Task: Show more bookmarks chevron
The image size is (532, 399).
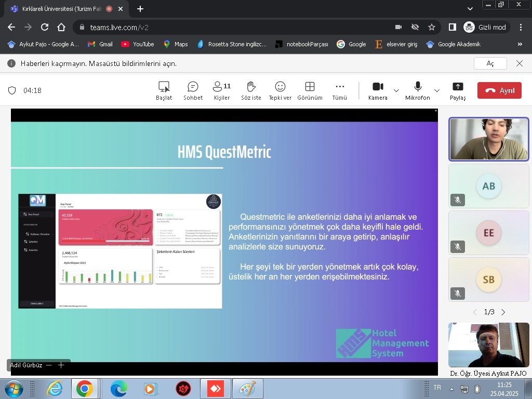Action: pos(520,44)
